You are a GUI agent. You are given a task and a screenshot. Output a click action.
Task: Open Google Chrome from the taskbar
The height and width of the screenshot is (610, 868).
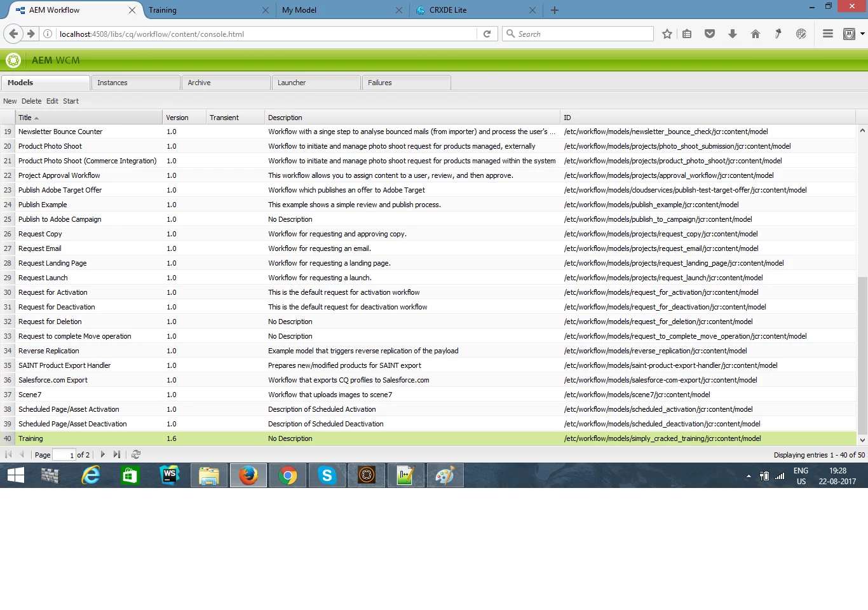(288, 475)
